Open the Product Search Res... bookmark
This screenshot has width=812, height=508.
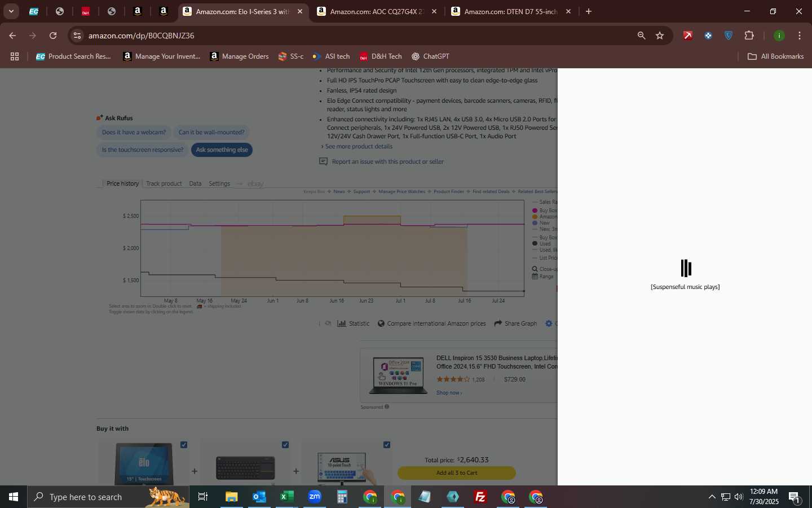pyautogui.click(x=73, y=56)
